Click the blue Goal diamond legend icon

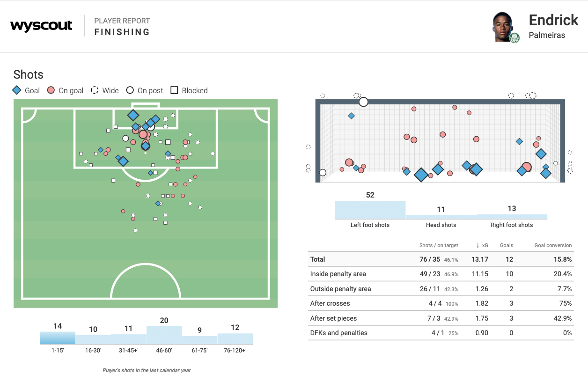(17, 90)
